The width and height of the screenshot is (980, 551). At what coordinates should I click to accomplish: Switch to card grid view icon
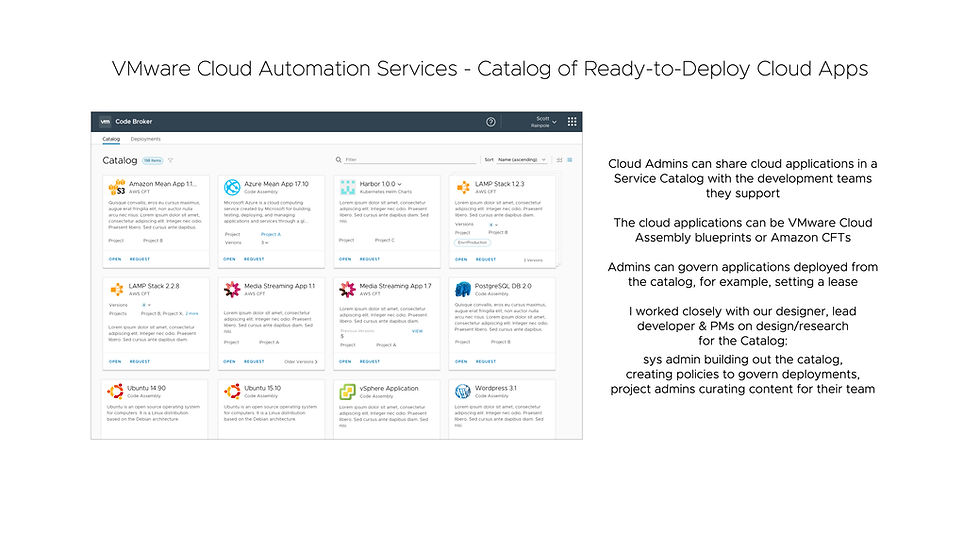coord(569,160)
